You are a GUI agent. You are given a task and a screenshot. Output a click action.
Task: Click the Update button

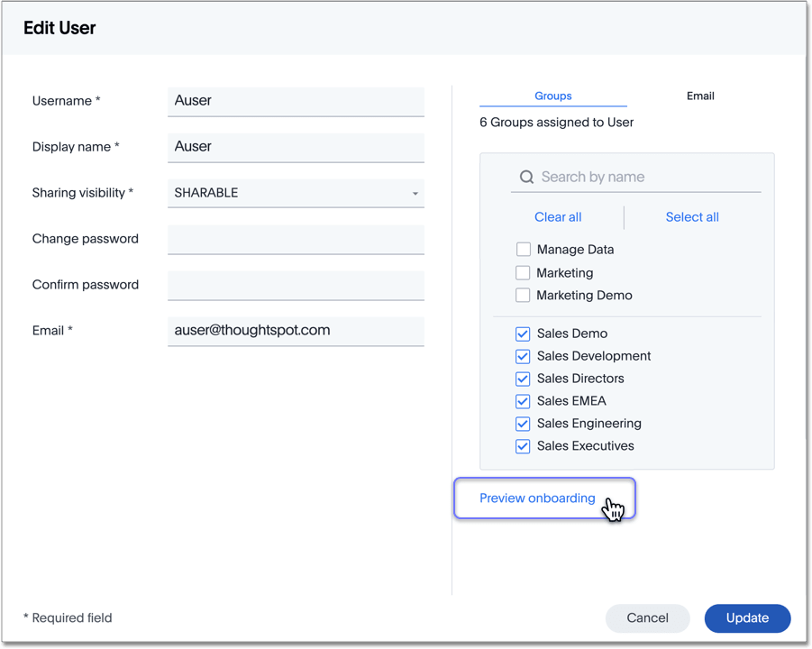[747, 617]
